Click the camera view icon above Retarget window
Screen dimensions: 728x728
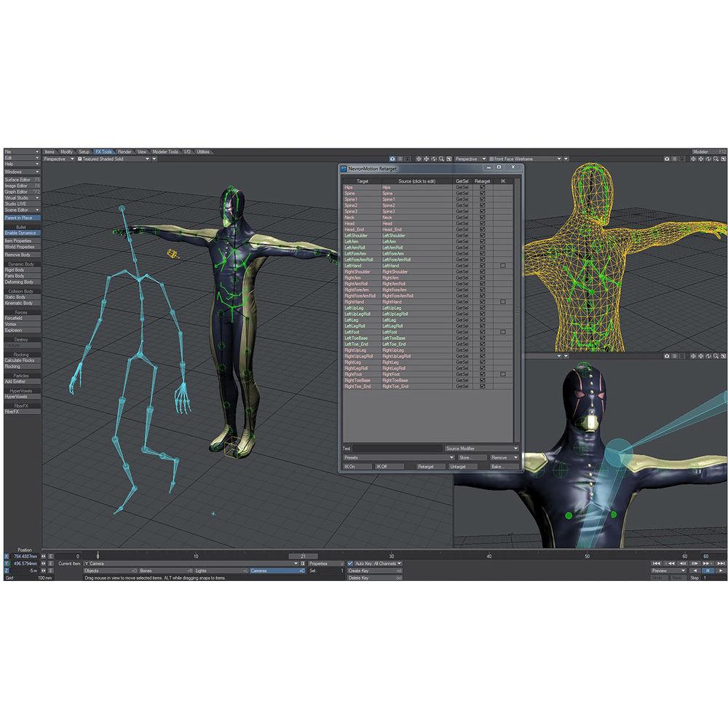[x=392, y=158]
